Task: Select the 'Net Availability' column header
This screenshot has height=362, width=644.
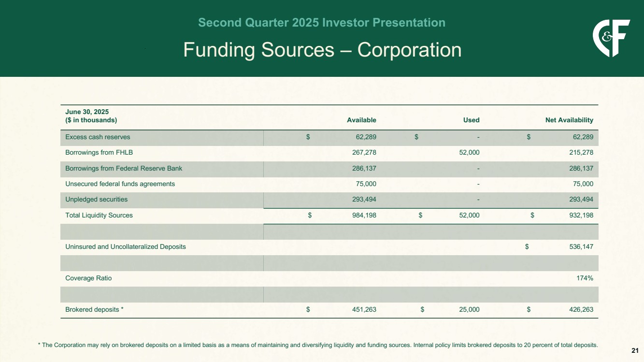Action: 569,120
